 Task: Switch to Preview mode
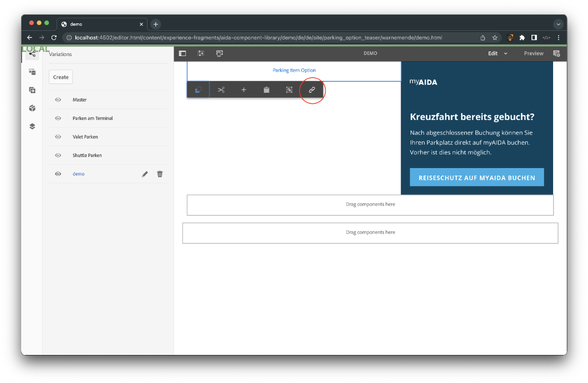(533, 53)
